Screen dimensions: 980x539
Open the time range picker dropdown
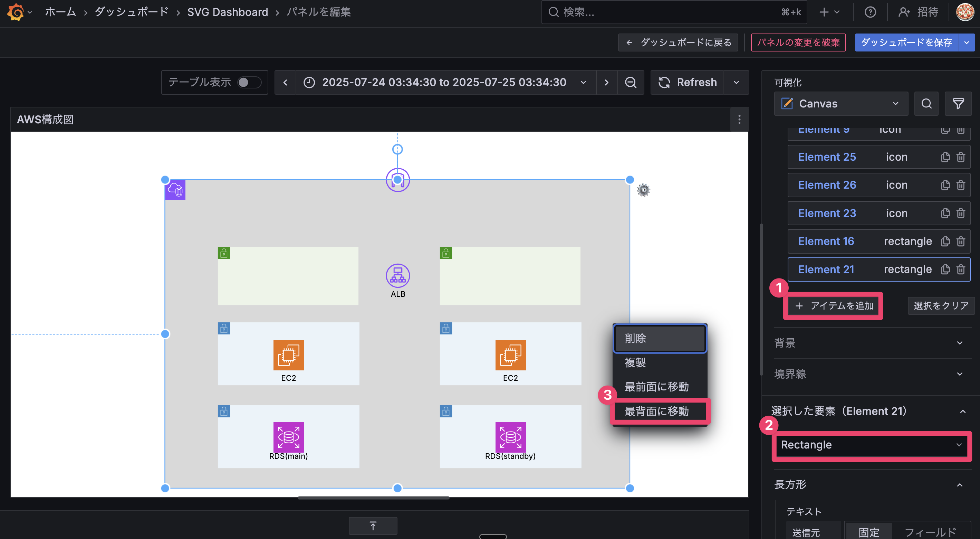point(445,82)
